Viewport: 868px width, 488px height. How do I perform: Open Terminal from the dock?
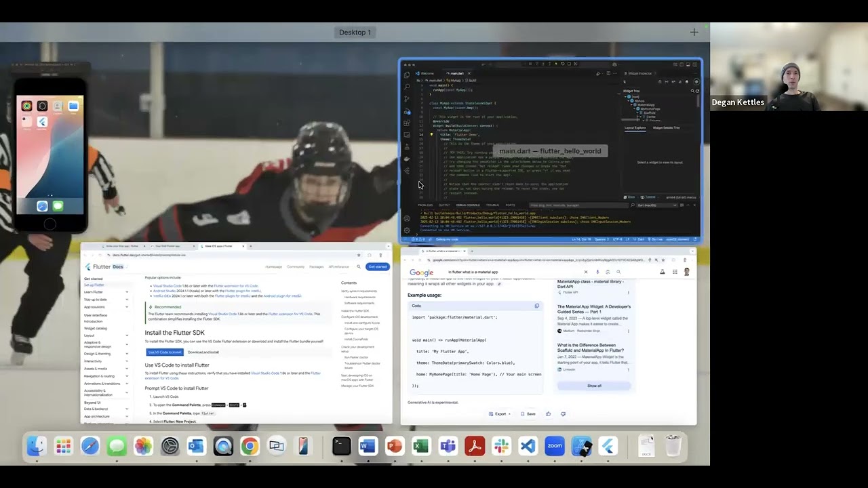pyautogui.click(x=341, y=446)
